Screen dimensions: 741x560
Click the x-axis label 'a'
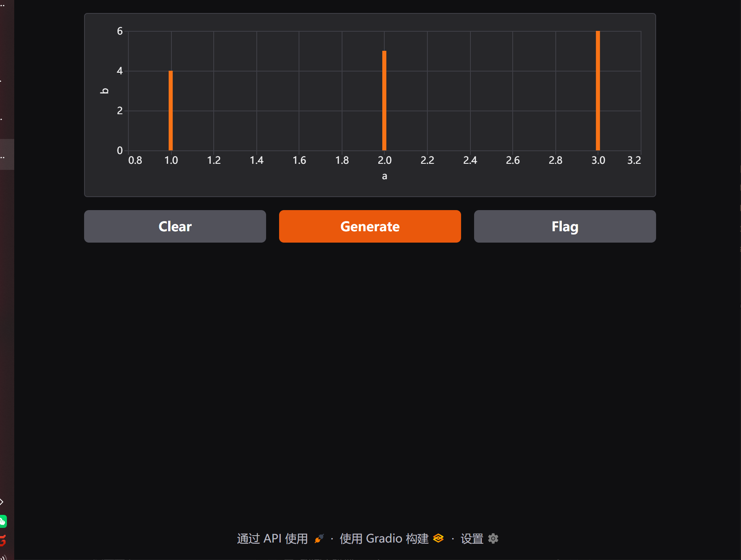[x=384, y=176]
